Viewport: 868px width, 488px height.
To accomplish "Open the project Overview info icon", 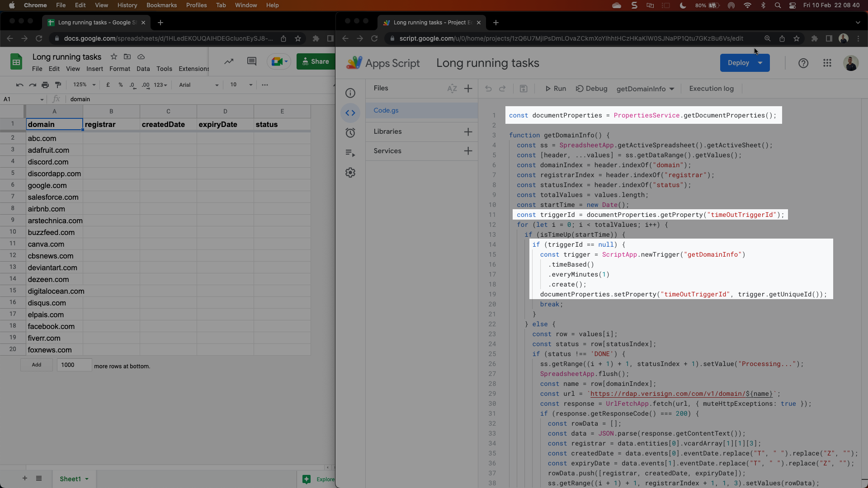I will click(350, 93).
